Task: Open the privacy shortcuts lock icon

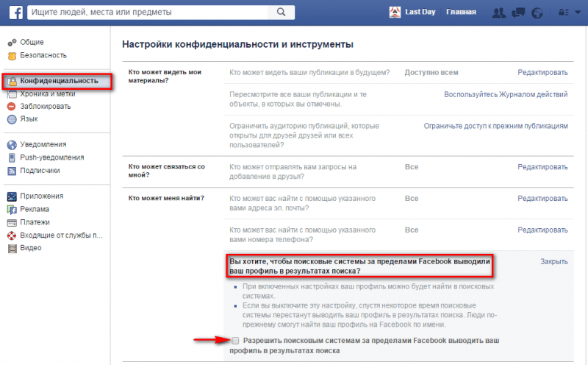Action: point(564,13)
